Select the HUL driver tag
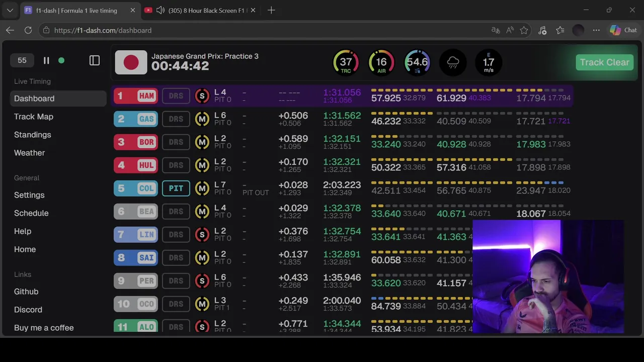Viewport: 644px width, 362px height. pos(136,165)
